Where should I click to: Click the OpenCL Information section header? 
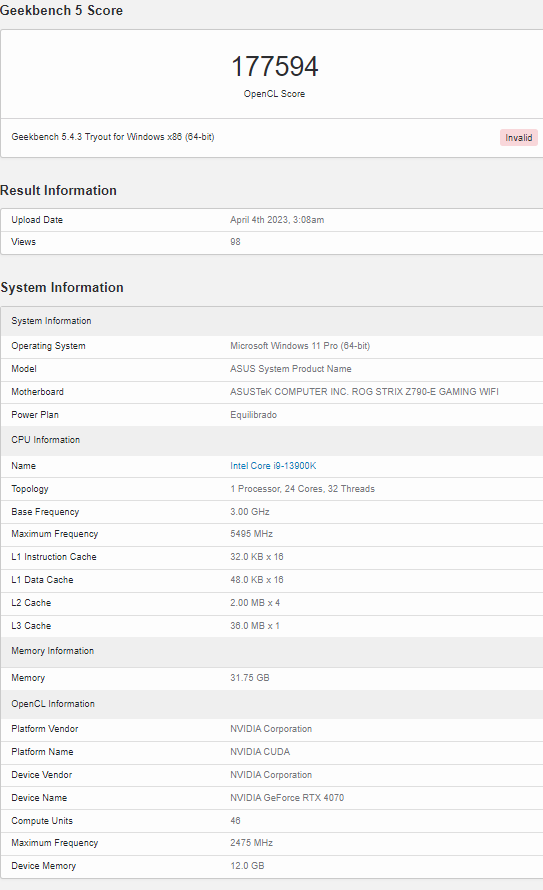tap(53, 704)
